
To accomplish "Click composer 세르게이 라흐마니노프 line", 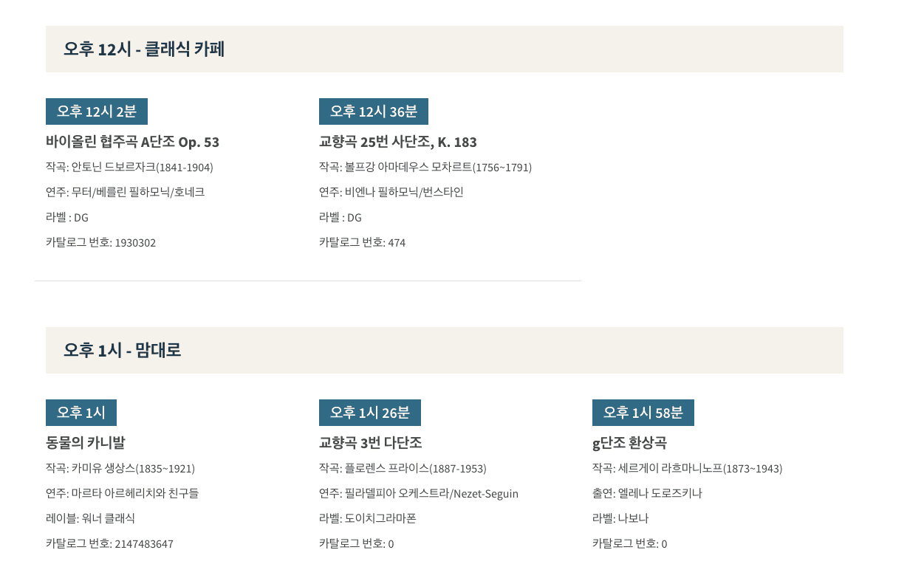I will click(687, 469).
